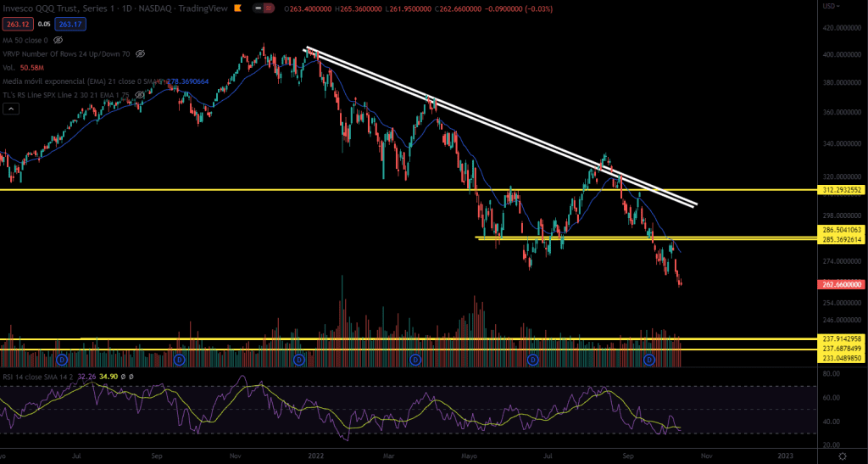This screenshot has width=868, height=464.
Task: Click the 2023 label on time axis
Action: coord(785,456)
